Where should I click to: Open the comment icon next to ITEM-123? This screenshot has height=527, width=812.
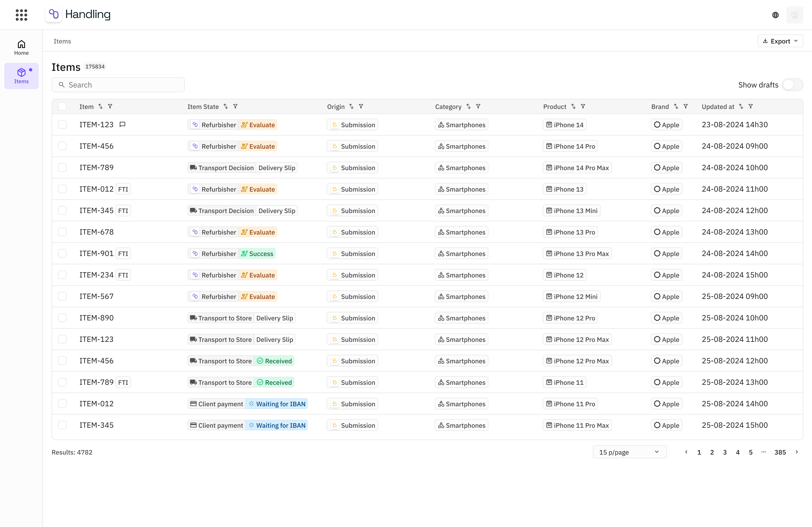(122, 124)
